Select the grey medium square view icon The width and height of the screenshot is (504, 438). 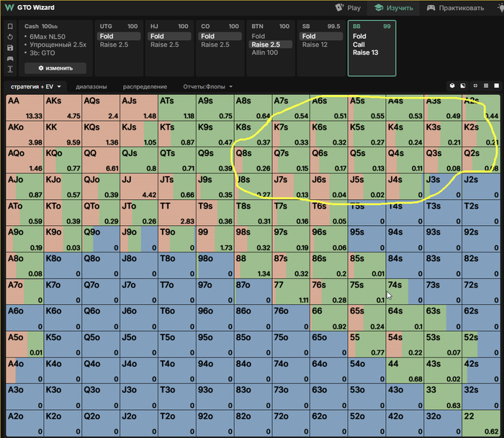pos(486,86)
